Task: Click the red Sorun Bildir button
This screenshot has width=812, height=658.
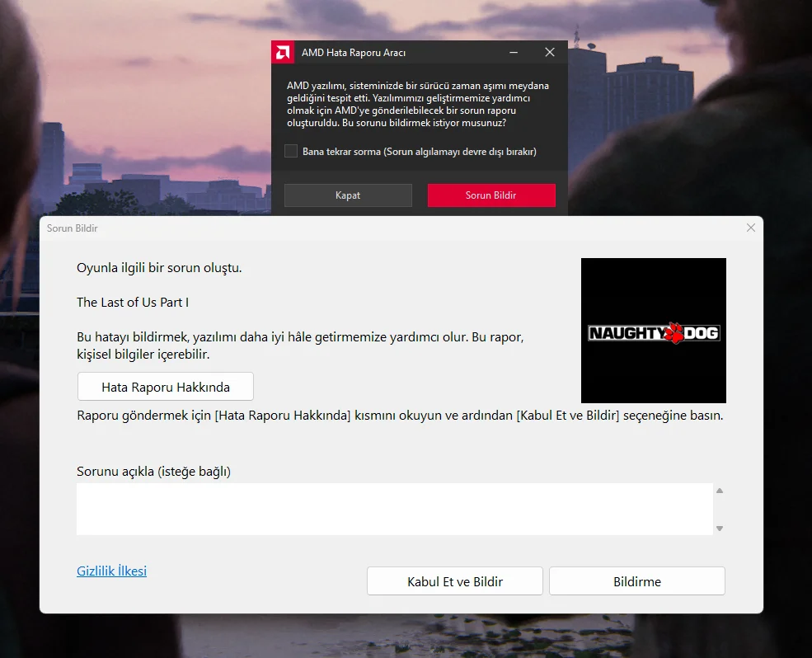Action: 491,195
